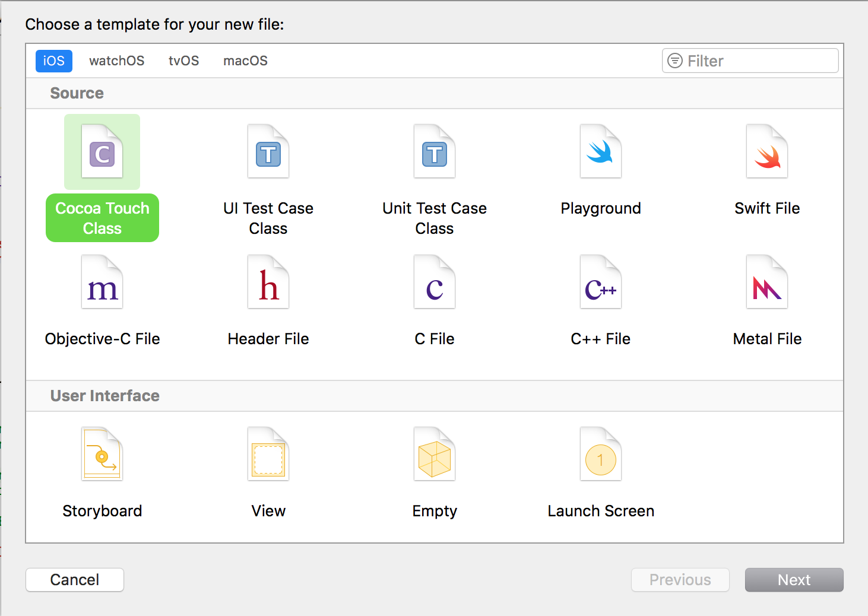Click the C++ File label
Viewport: 868px width, 616px height.
[x=601, y=339]
